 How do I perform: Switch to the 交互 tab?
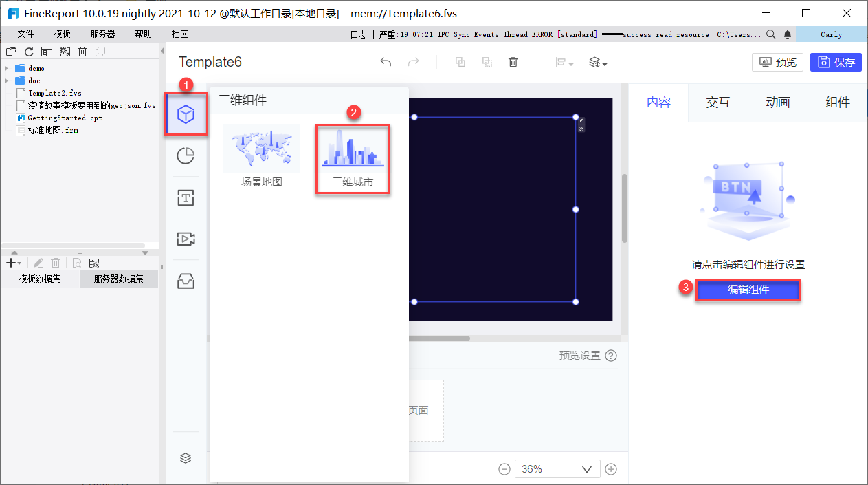(718, 103)
